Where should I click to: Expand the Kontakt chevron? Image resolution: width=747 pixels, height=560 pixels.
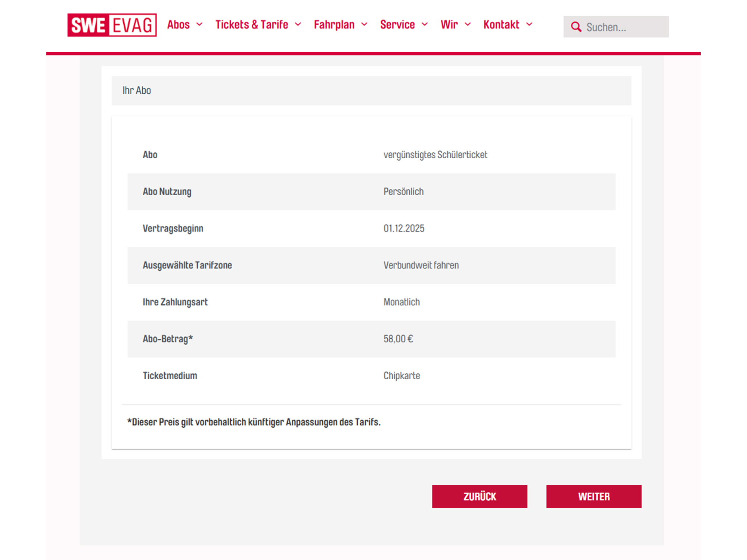tap(530, 25)
